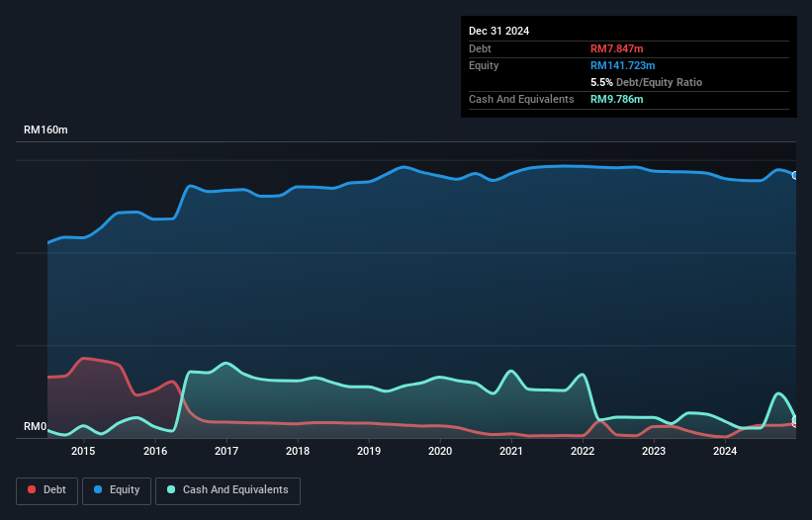Click the RM160m y-axis label
Screen dimensions: 812x520
click(45, 130)
